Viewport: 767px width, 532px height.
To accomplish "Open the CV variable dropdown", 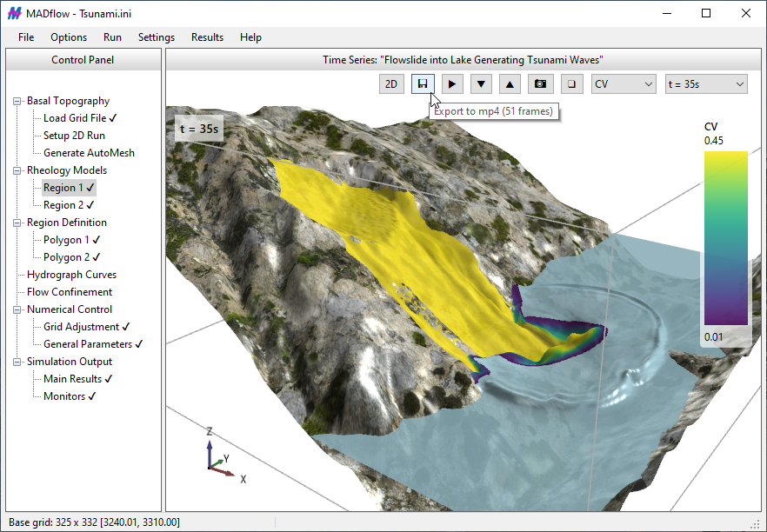I will coord(624,84).
